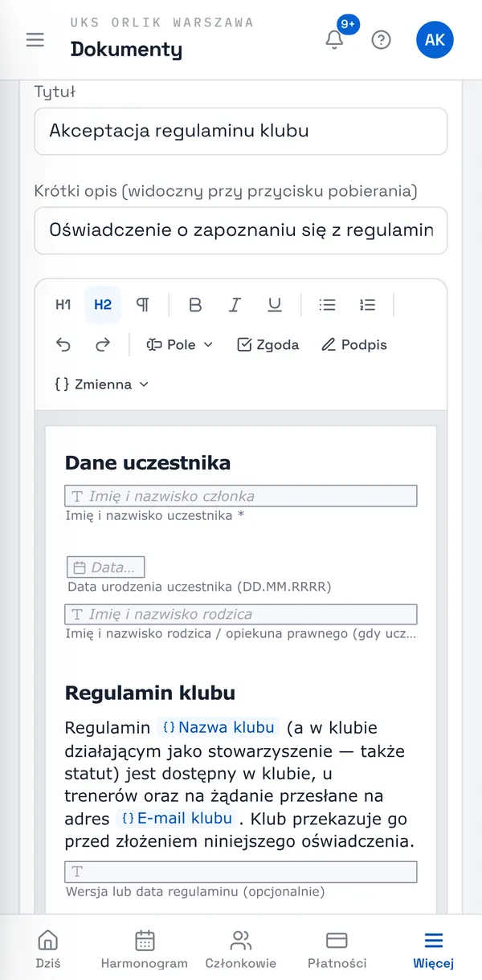Insert a numbered list
The image size is (482, 980).
click(367, 305)
